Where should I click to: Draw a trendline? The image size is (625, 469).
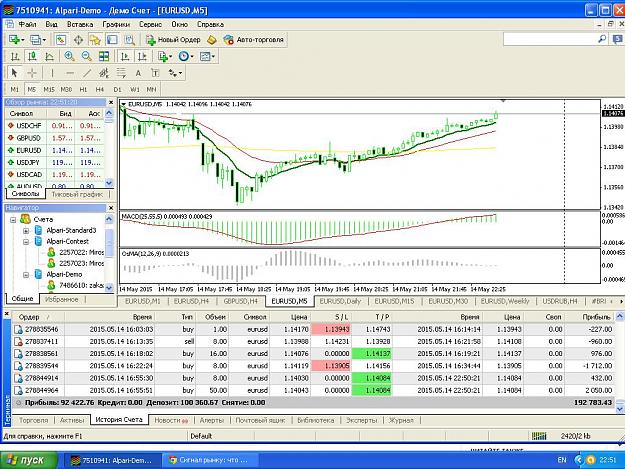point(87,73)
